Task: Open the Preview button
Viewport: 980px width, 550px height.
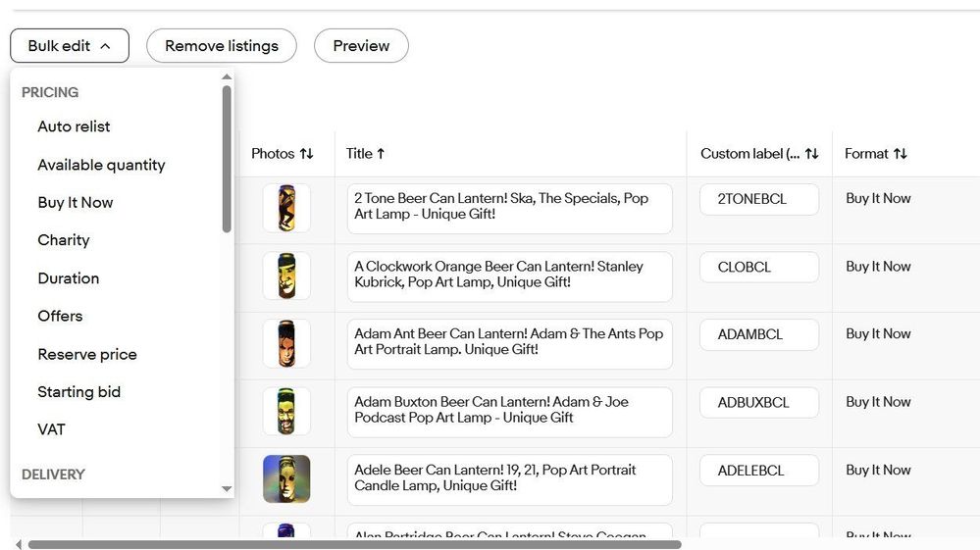Action: 361,45
